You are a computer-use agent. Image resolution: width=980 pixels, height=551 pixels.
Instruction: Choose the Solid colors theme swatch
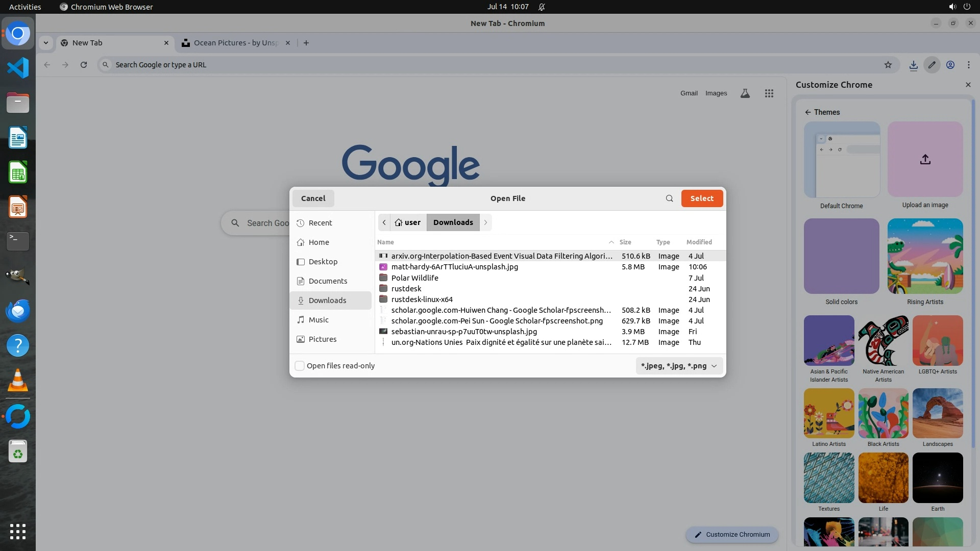coord(841,256)
